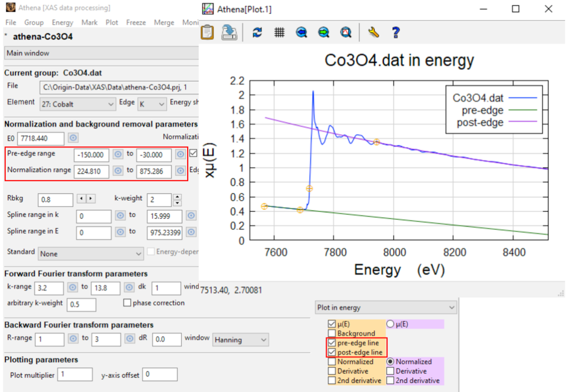Screen dimensions: 571x392
Task: Check the orange Derivative checkbox
Action: click(x=331, y=371)
